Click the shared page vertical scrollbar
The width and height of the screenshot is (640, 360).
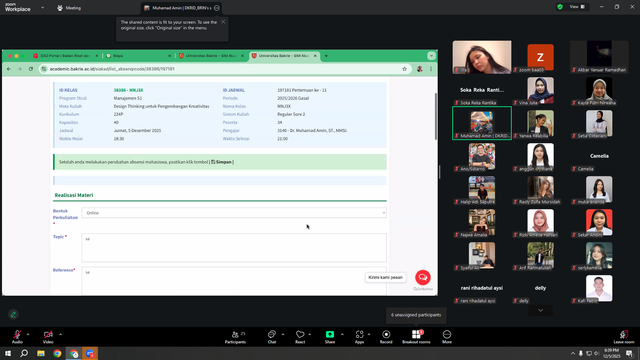[x=436, y=116]
